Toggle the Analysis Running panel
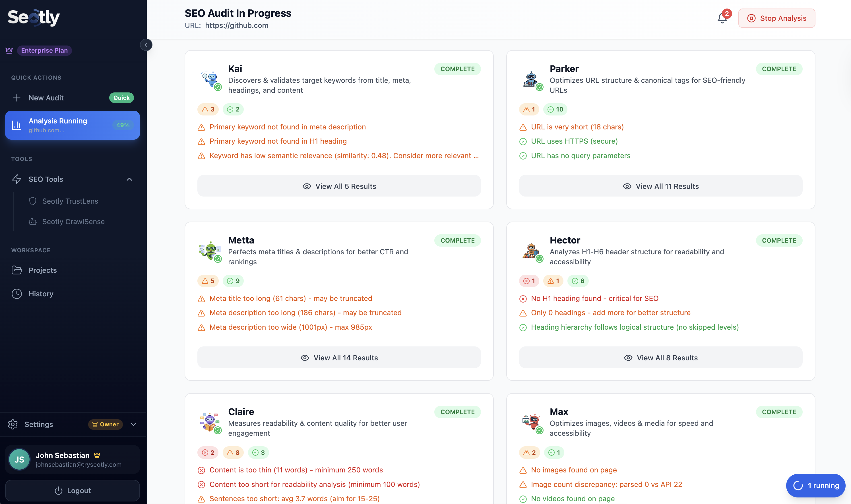 [x=72, y=125]
